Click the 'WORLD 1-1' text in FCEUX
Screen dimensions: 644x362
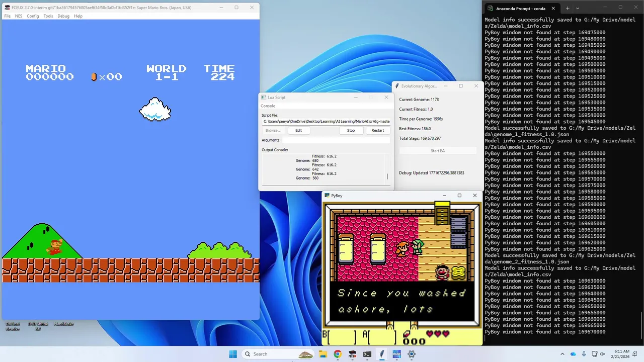click(167, 72)
